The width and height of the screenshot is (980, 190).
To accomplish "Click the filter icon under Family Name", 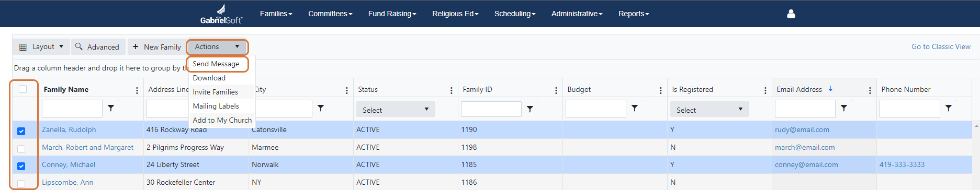I will (111, 108).
